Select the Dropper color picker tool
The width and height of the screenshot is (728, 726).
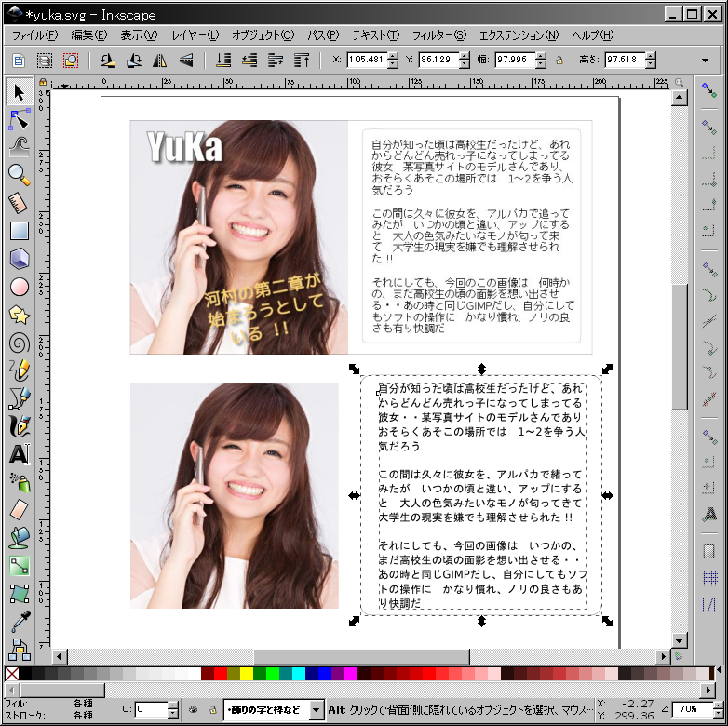[x=20, y=622]
